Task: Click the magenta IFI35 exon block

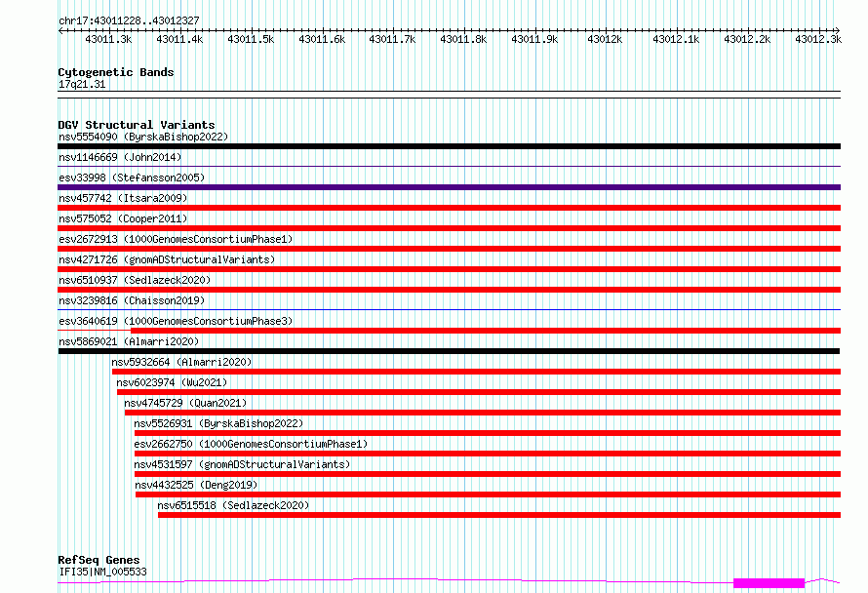Action: click(x=769, y=582)
